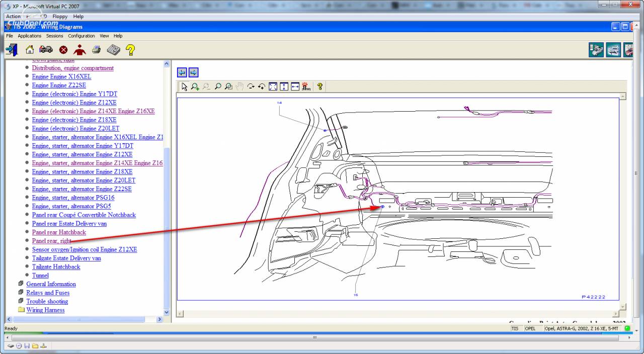Click the red person figure toolbar icon
The image size is (644, 354).
(79, 49)
